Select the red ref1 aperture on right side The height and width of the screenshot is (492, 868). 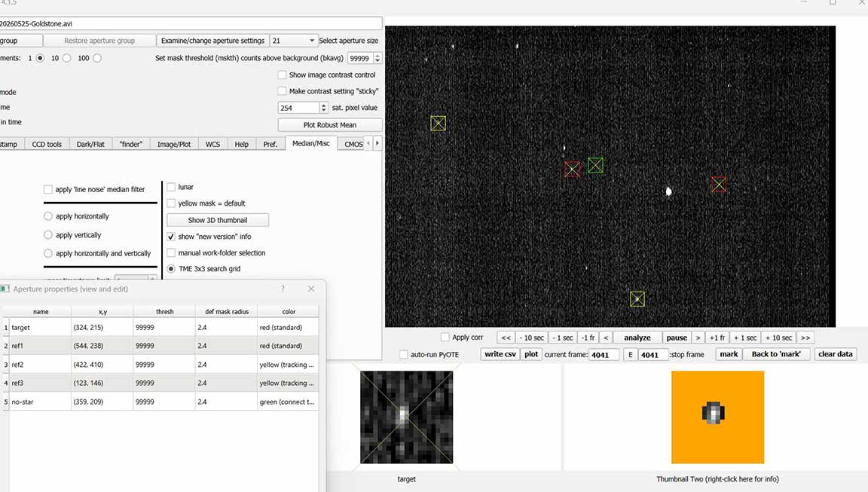coord(719,184)
